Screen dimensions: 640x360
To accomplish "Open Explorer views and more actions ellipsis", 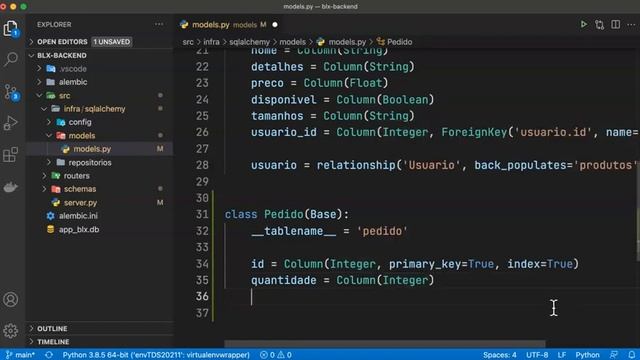I will 159,24.
